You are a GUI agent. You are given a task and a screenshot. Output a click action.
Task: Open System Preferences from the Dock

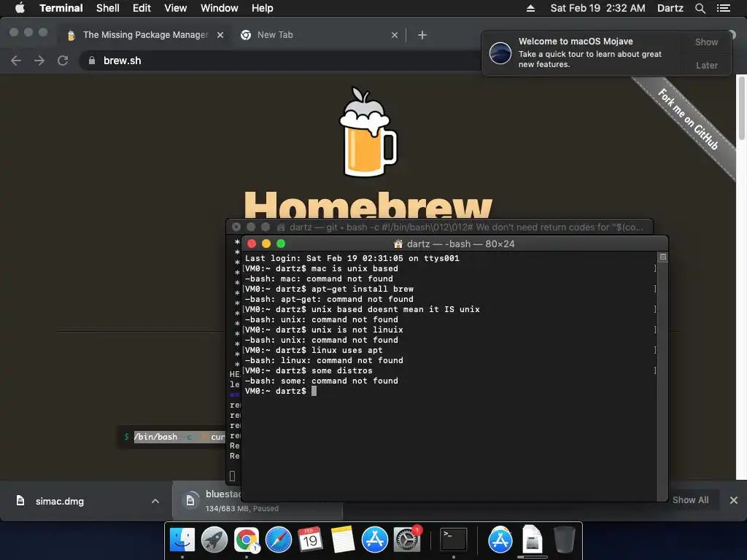(407, 540)
